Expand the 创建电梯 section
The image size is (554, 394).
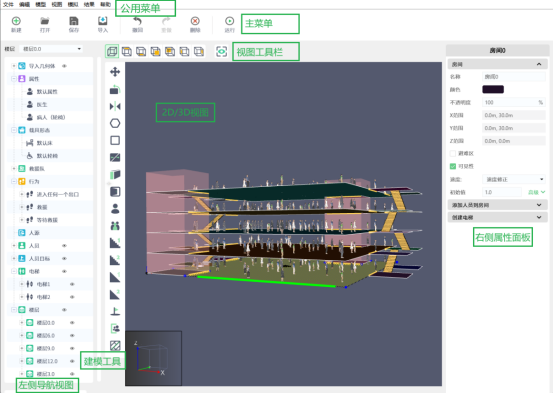point(497,217)
